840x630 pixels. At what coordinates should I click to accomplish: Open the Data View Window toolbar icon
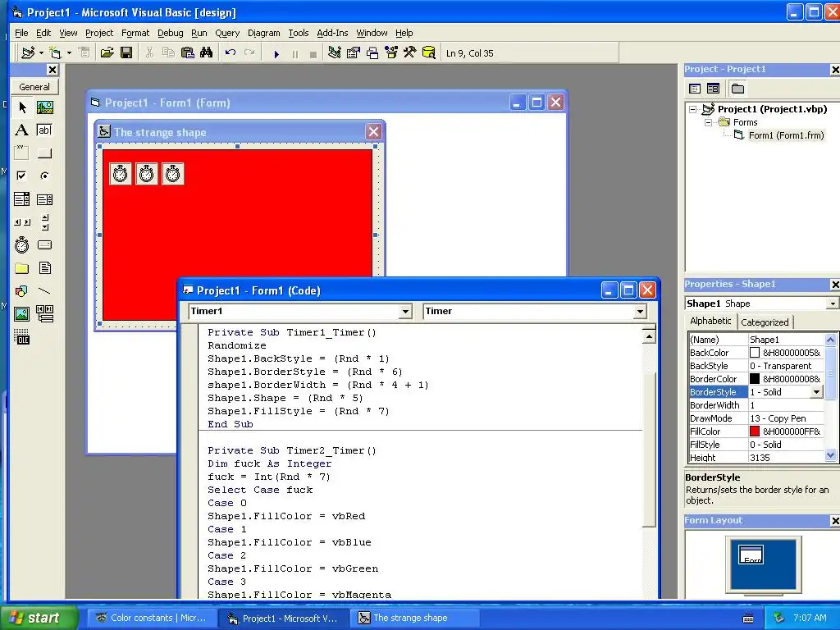[x=428, y=52]
